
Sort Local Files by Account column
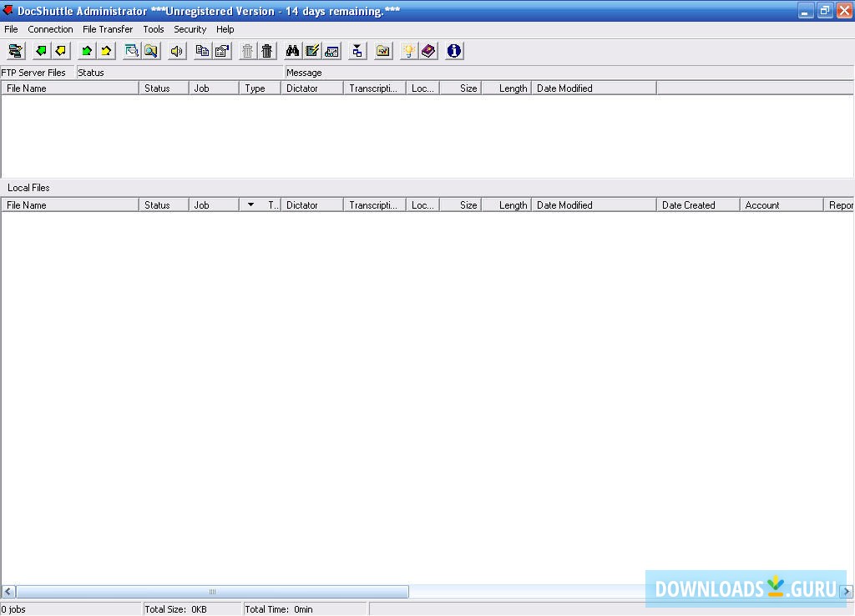(x=782, y=205)
